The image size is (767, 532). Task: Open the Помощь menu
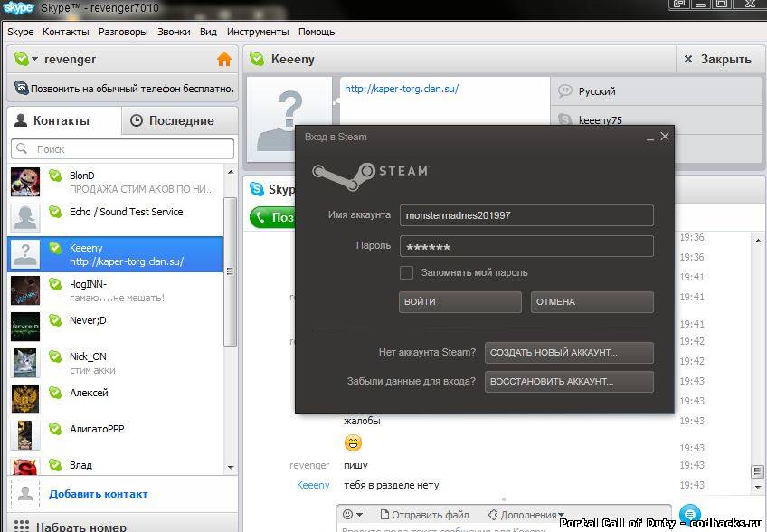317,32
